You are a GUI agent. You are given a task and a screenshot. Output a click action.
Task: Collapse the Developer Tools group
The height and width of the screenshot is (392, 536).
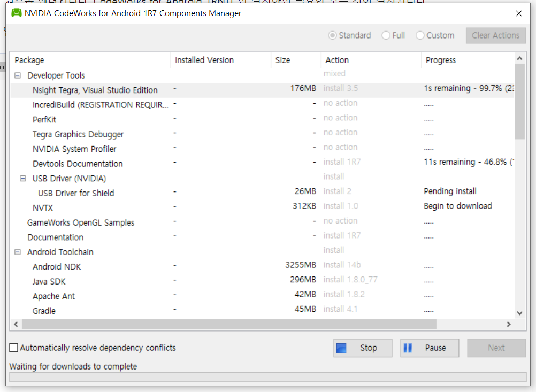click(x=18, y=75)
